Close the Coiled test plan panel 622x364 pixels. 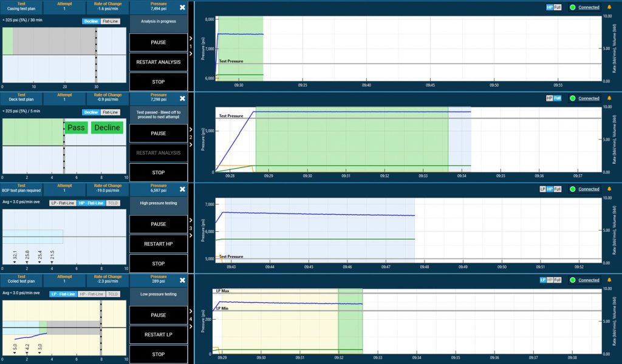click(x=182, y=280)
